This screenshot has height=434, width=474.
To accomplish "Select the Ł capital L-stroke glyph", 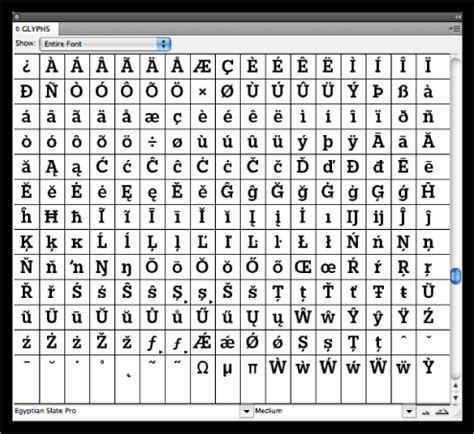I will [x=303, y=242].
